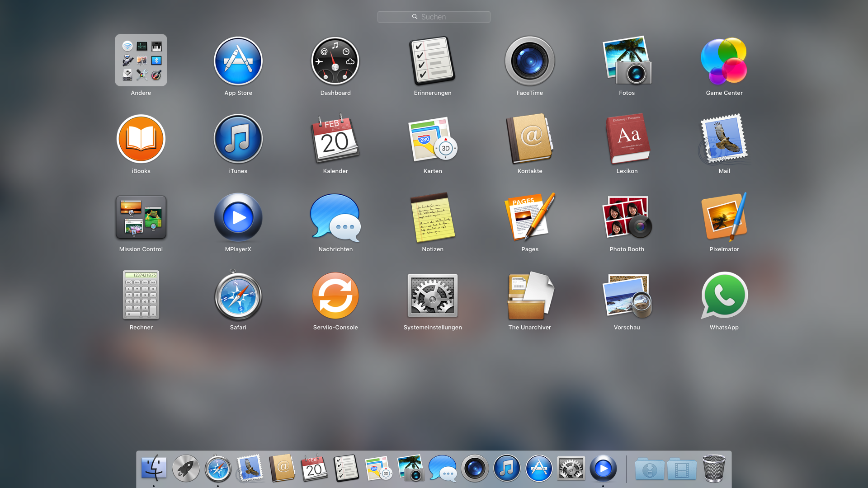Open Downloads folder stack in Dock
The image size is (868, 488).
(x=649, y=469)
